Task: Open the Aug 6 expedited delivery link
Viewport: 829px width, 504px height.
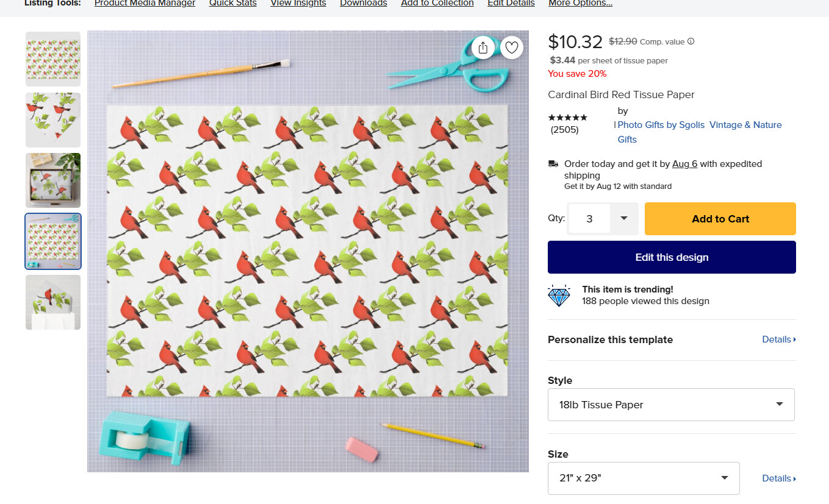Action: point(684,164)
